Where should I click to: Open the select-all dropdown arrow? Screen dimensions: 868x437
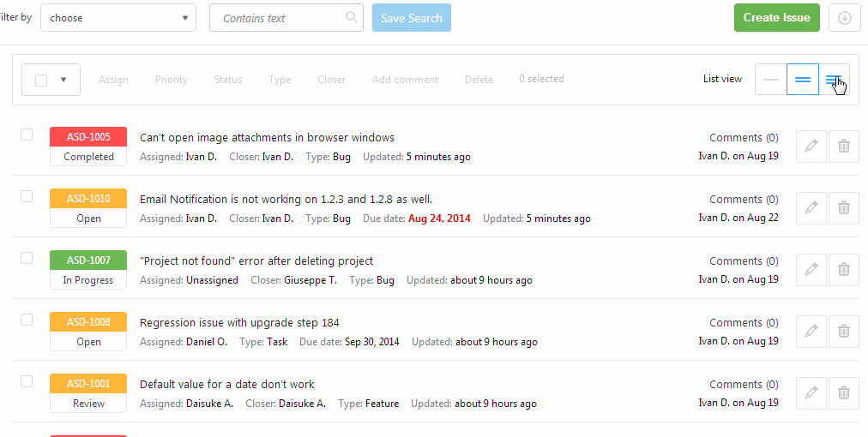point(63,81)
